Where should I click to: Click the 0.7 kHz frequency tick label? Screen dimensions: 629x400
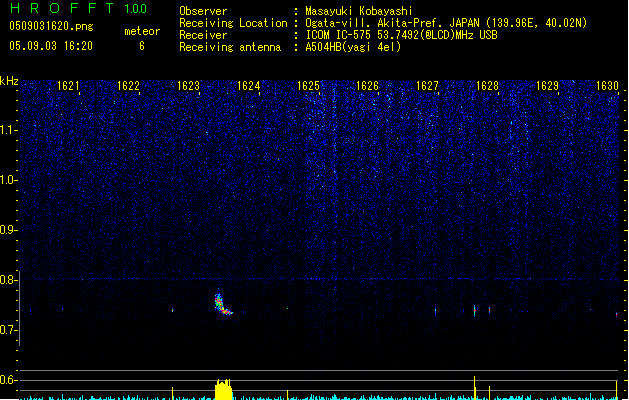(8, 330)
